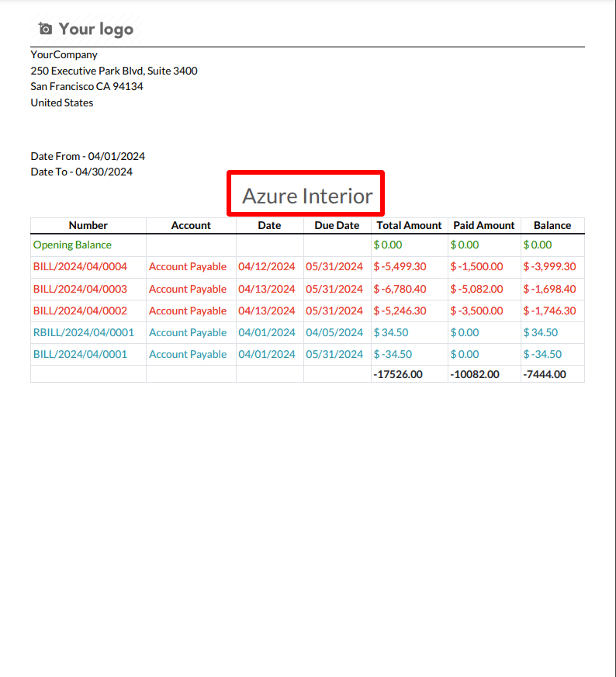
Task: Click the 'Total Amount' column header
Action: (409, 225)
